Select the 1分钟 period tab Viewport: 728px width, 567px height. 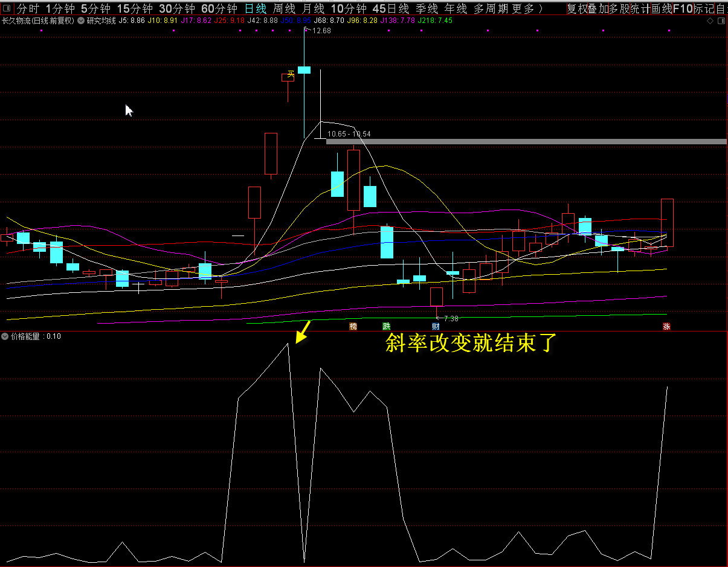tap(60, 8)
